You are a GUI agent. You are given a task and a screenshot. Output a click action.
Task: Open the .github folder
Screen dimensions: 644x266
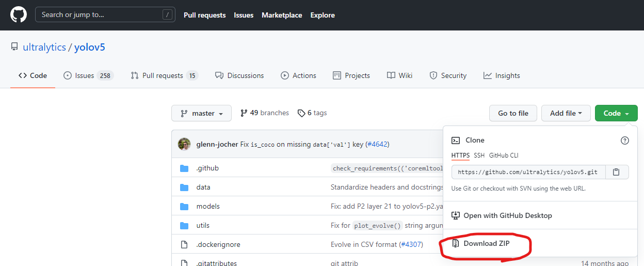click(207, 168)
